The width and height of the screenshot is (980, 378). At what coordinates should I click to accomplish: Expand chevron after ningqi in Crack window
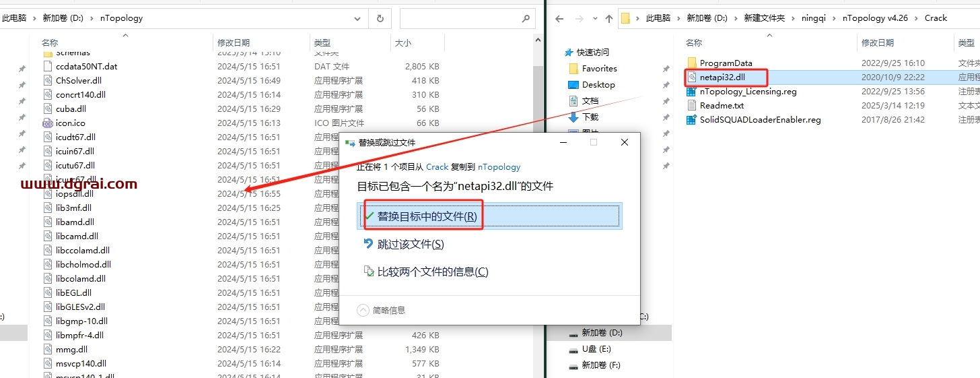835,18
